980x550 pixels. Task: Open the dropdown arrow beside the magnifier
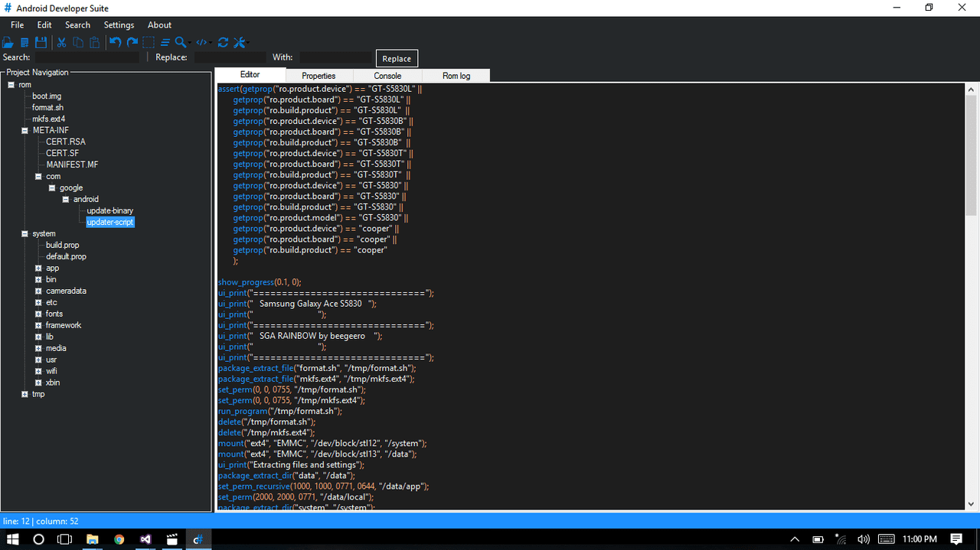[188, 43]
